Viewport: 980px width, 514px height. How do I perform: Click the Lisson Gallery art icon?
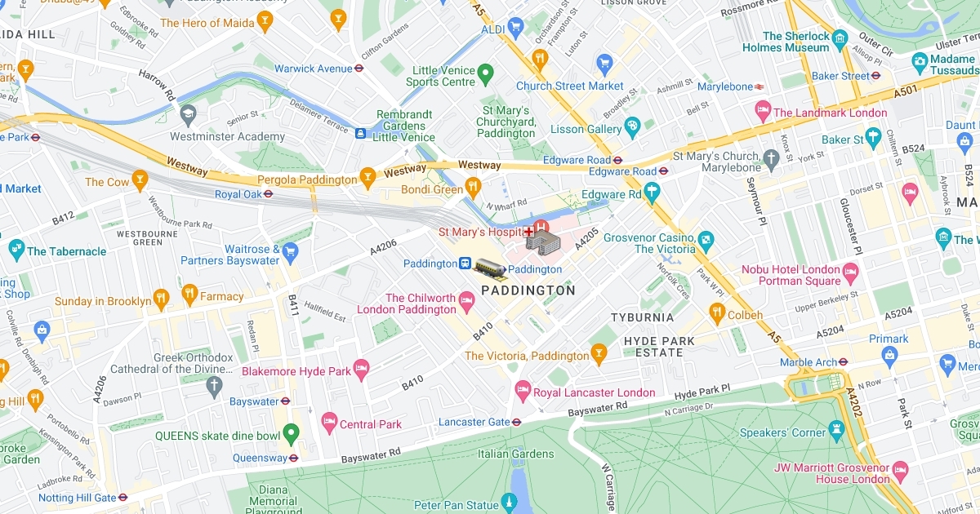(632, 127)
